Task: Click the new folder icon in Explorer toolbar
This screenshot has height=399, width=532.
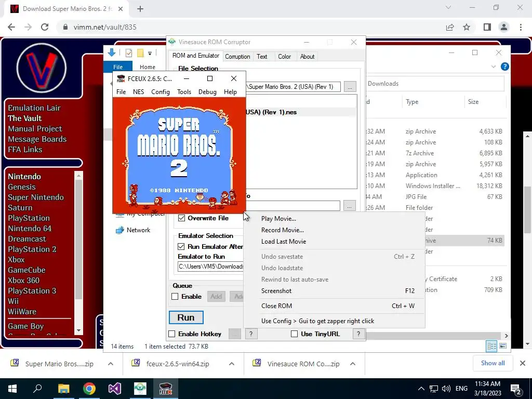Action: [x=140, y=53]
